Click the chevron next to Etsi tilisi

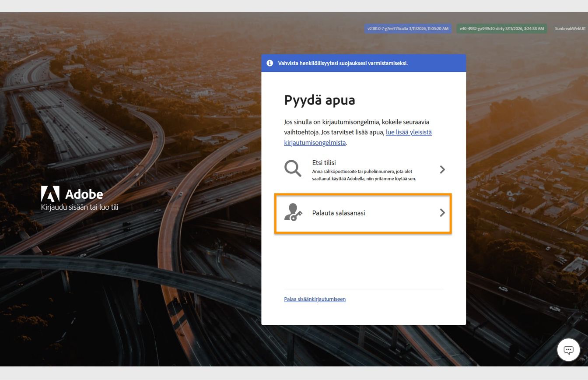(442, 169)
